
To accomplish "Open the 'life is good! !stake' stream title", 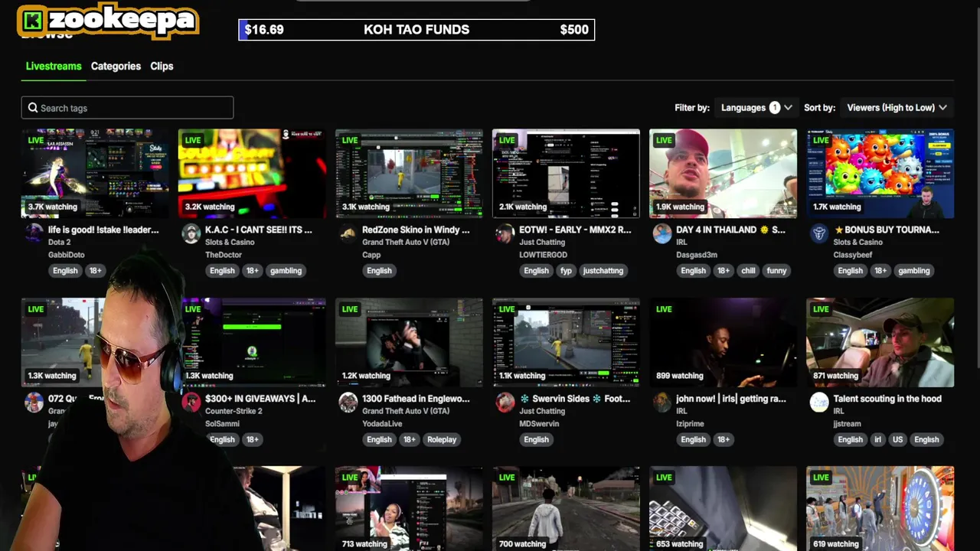I will (103, 230).
